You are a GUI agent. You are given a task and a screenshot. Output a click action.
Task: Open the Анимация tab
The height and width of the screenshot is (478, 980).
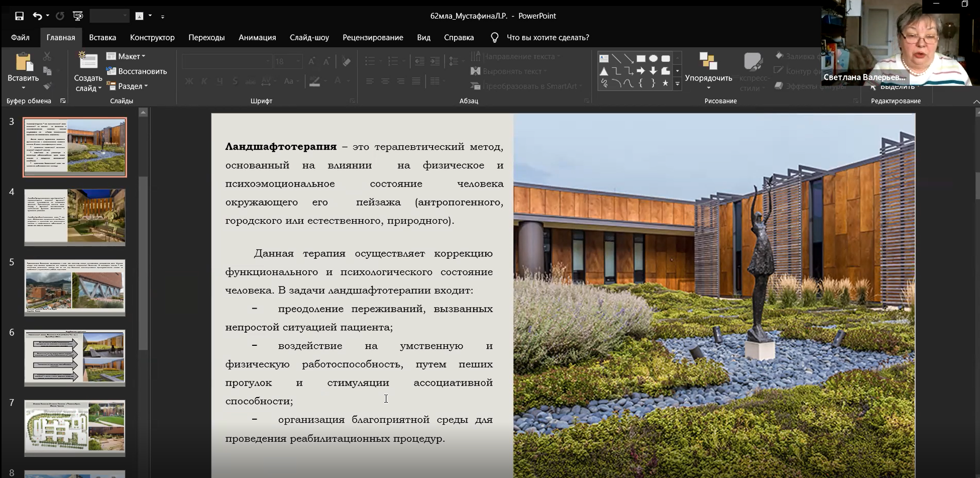257,38
